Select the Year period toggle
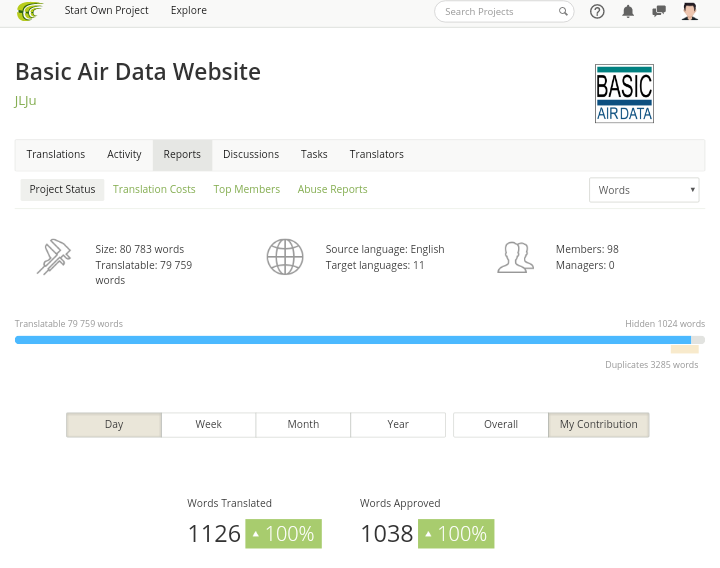 coord(398,425)
